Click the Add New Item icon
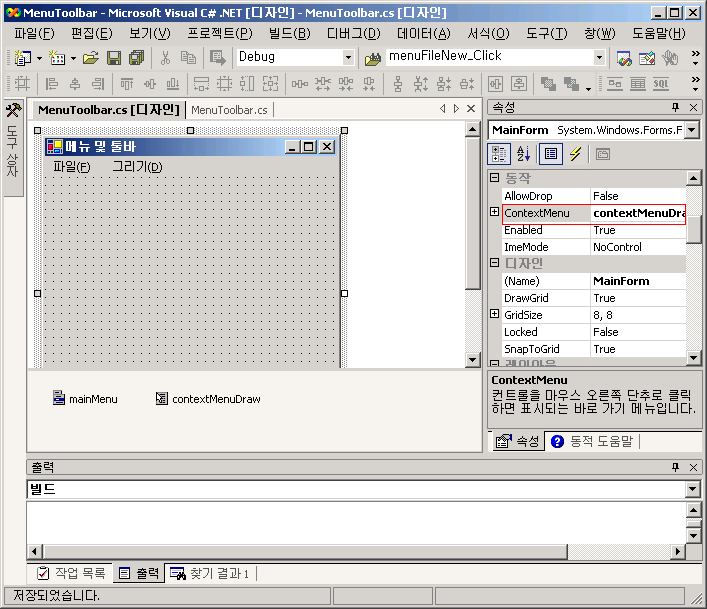707x609 pixels. (x=57, y=58)
